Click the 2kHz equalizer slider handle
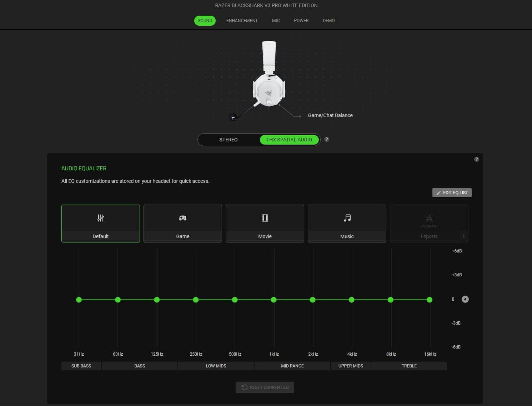Screen dimensions: 532x406 click(x=313, y=300)
